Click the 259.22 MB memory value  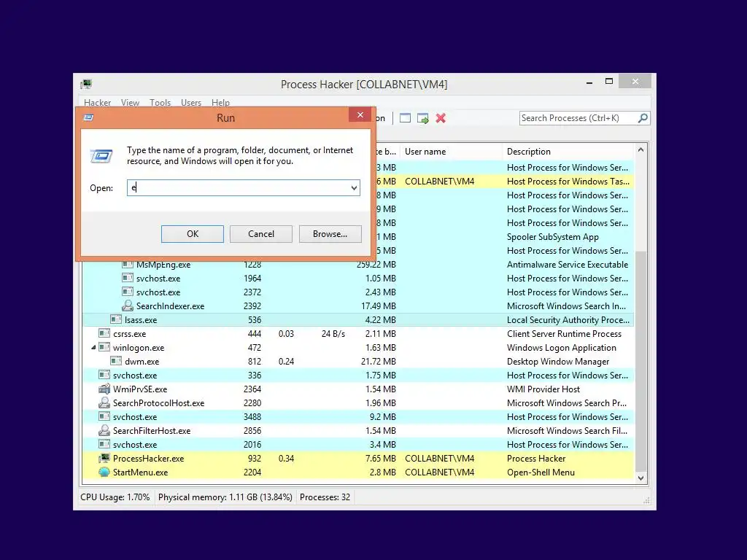point(376,264)
